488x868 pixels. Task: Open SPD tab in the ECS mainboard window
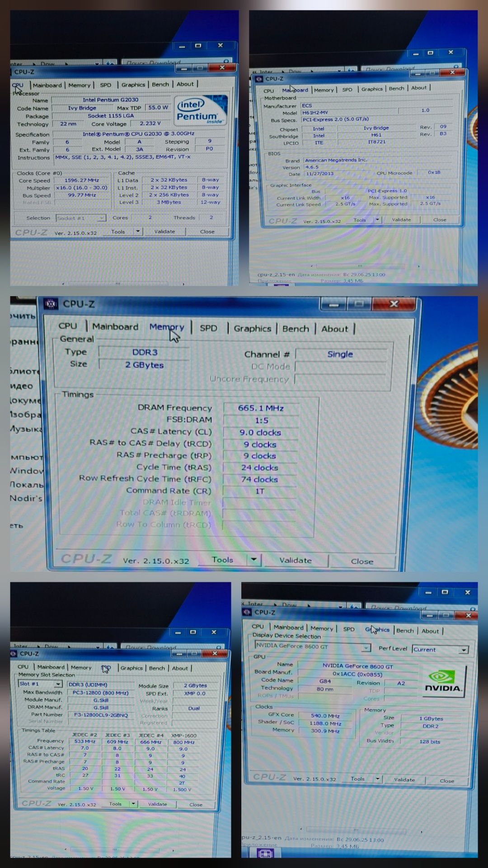[347, 90]
